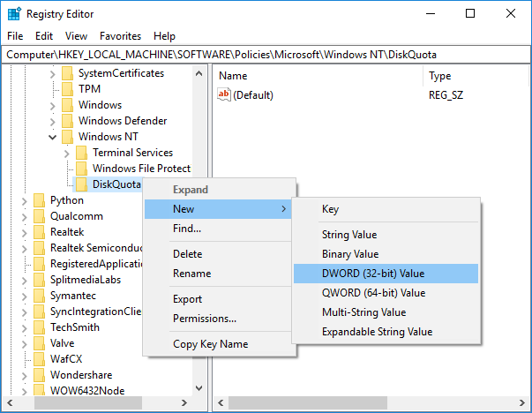Select Copy Key Name option

[210, 344]
